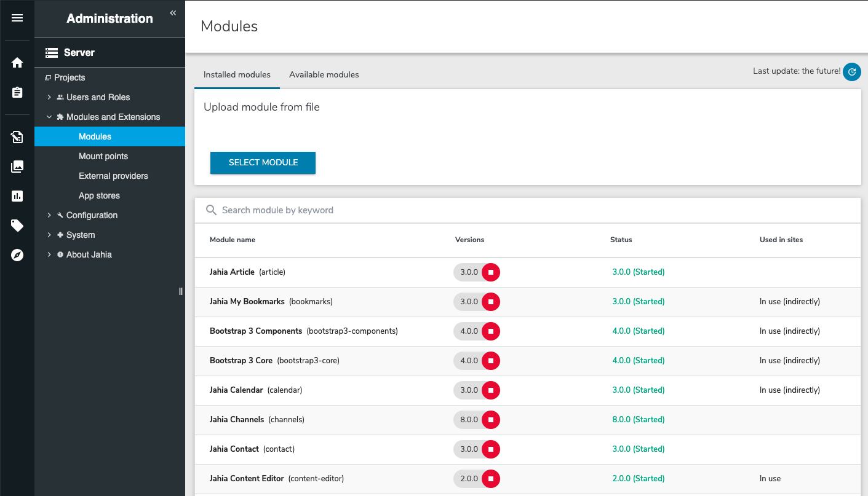Image resolution: width=868 pixels, height=496 pixels.
Task: Expand the Configuration tree item
Action: click(50, 215)
